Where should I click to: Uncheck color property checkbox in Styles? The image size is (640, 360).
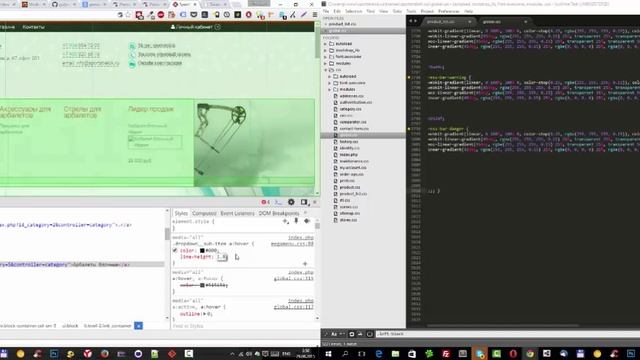tap(175, 250)
